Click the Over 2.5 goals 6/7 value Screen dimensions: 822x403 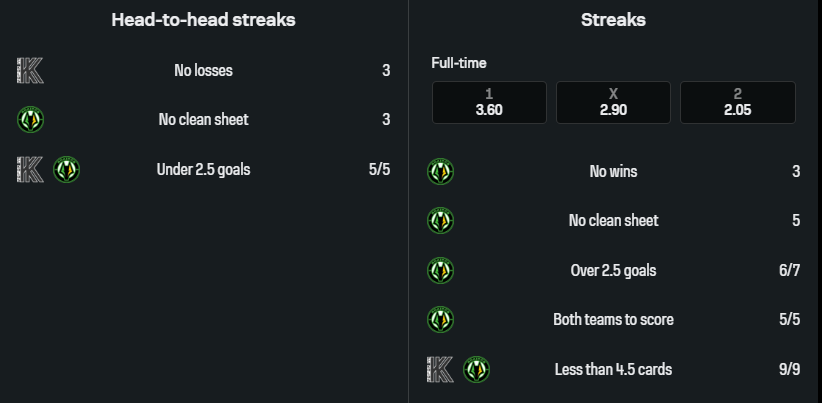tap(789, 270)
